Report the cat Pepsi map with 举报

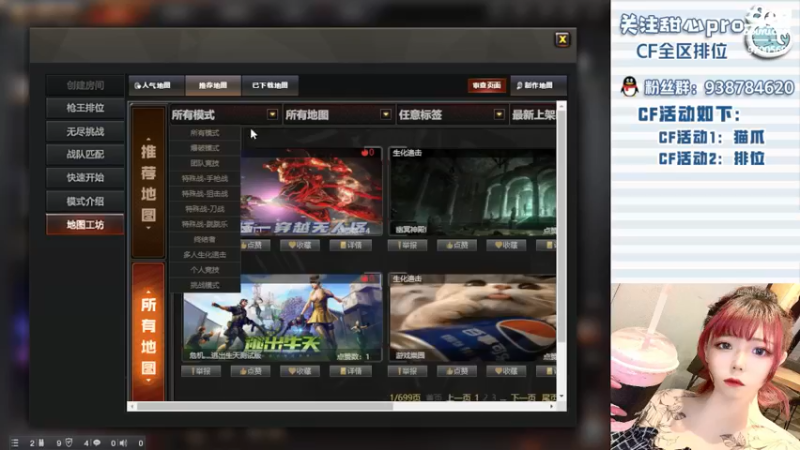pos(407,371)
